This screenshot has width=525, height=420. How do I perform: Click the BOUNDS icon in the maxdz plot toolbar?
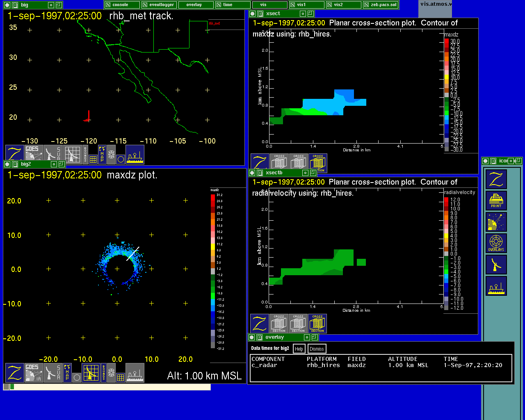tap(104, 373)
